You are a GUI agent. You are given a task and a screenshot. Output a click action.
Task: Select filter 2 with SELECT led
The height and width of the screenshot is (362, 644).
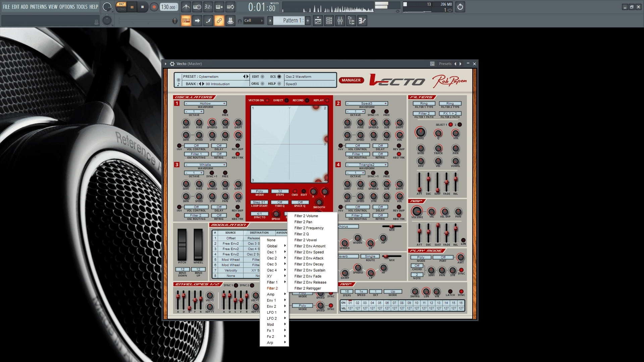click(460, 125)
